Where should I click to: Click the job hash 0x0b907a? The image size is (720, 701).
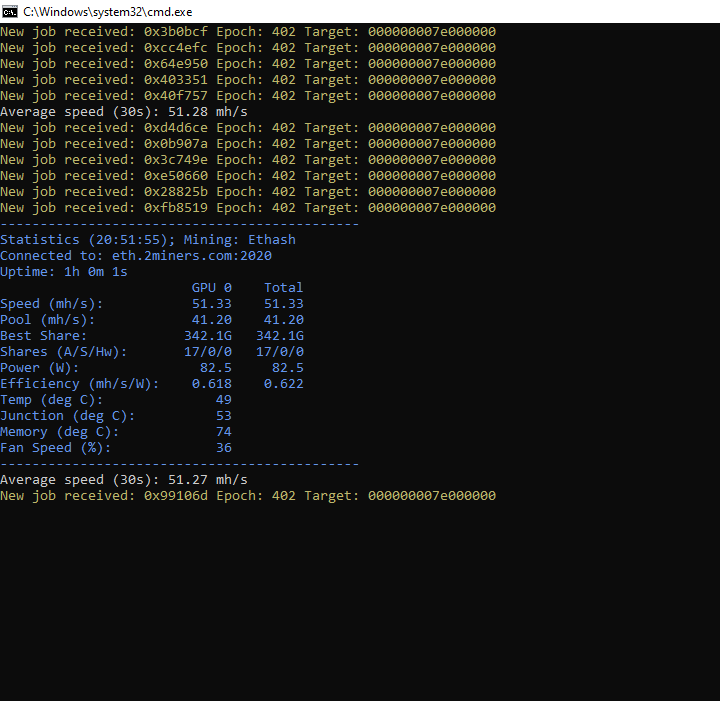point(176,144)
